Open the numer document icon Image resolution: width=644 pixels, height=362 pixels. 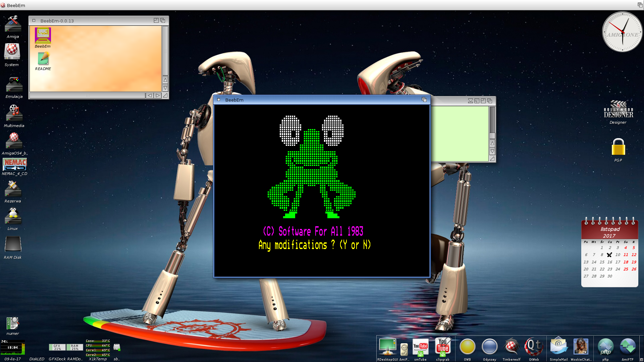(x=13, y=323)
